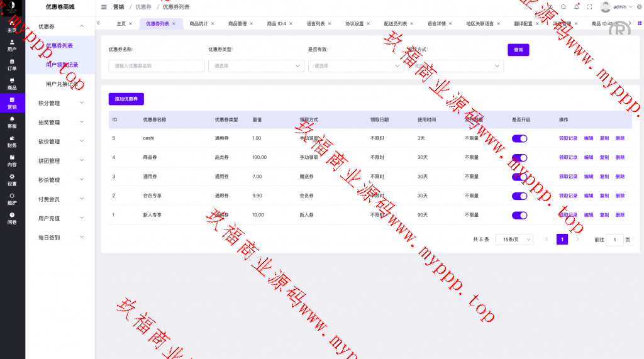Click the 查询 search button
Screen dimensions: 644x359
pos(518,50)
